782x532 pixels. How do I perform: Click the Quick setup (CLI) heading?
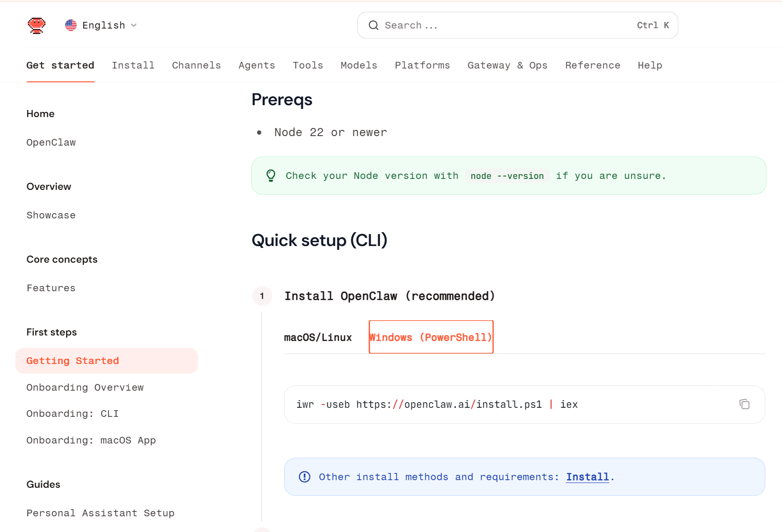pyautogui.click(x=319, y=240)
